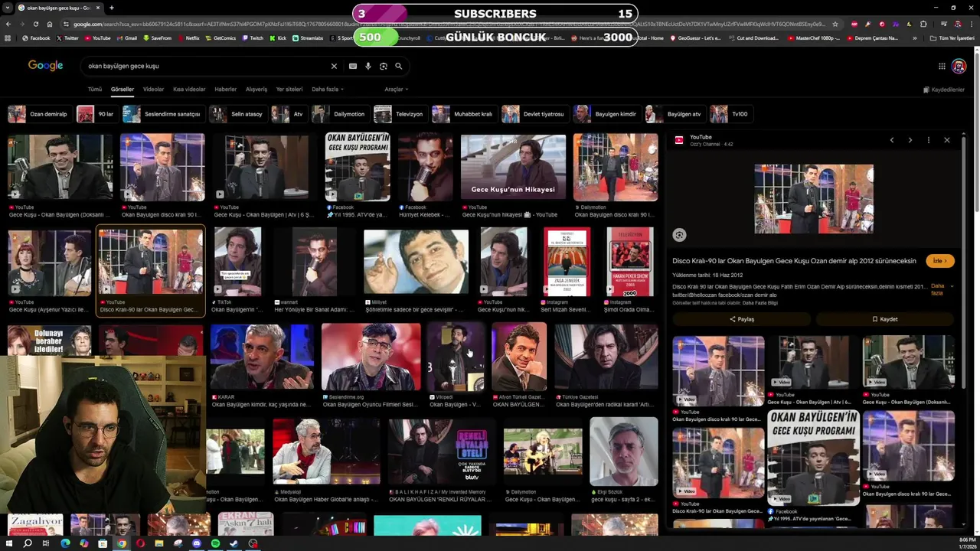Open Opera from the taskbar

(x=140, y=543)
